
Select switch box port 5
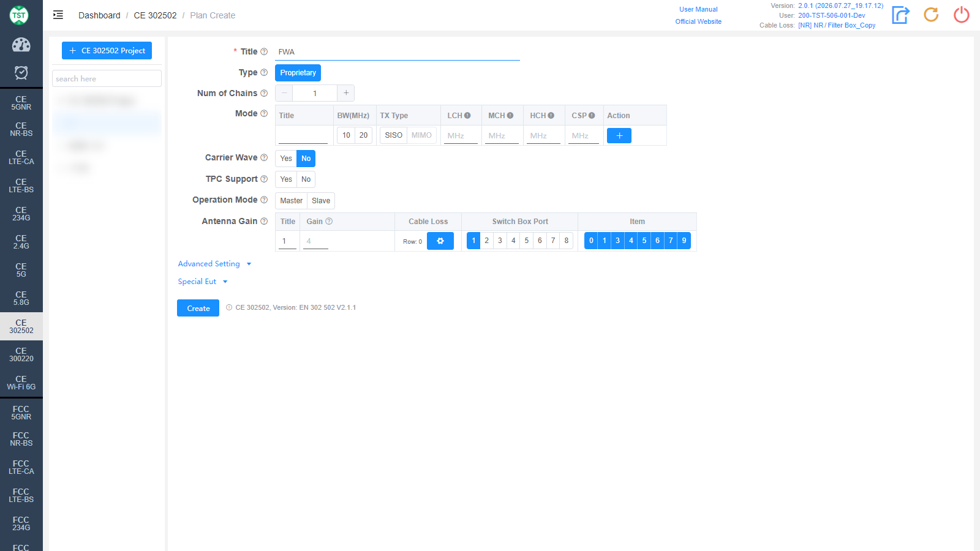coord(527,241)
